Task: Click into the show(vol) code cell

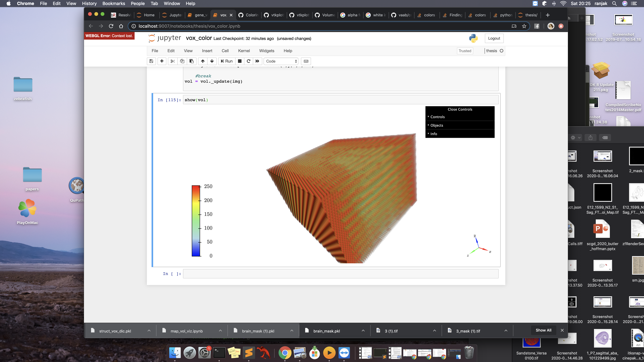Action: 341,100
